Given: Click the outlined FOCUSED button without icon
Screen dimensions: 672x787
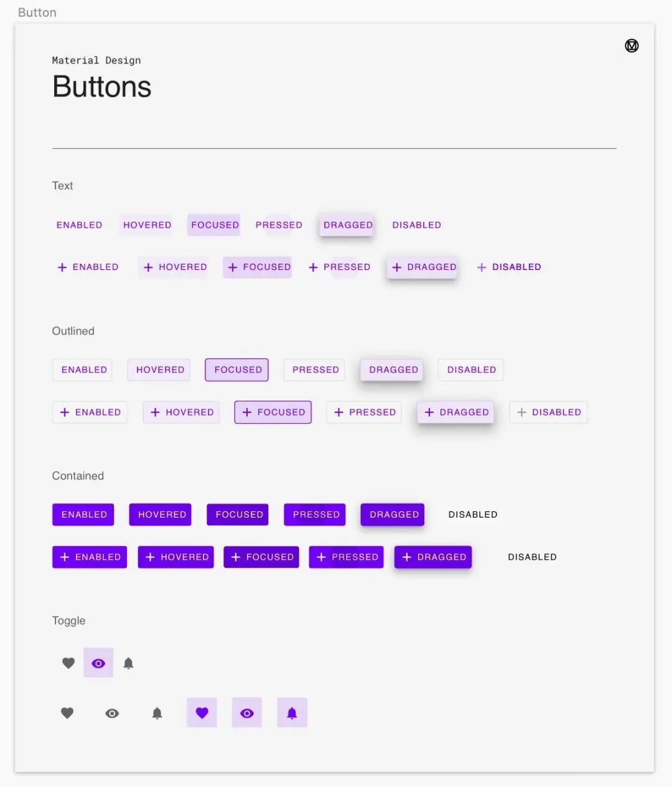Looking at the screenshot, I should point(237,370).
